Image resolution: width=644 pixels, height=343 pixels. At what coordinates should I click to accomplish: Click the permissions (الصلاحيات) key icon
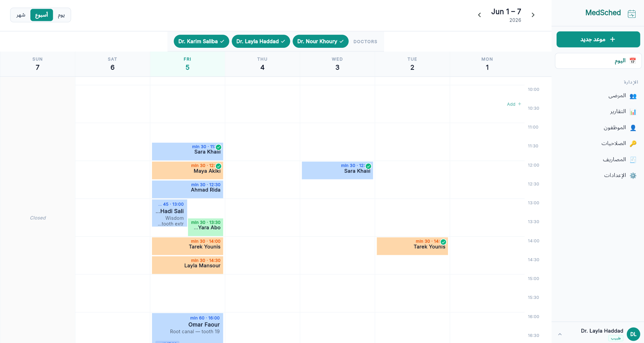[633, 143]
